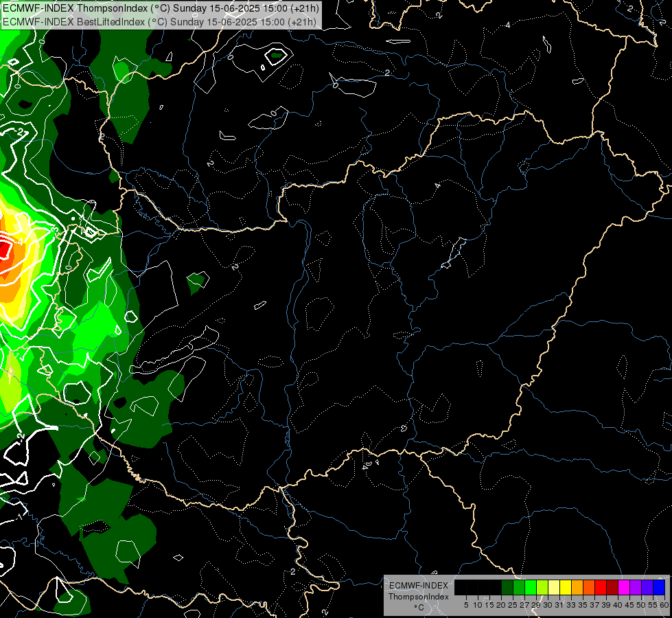This screenshot has height=618, width=672.
Task: Click the legend tick label 40
Action: [618, 605]
